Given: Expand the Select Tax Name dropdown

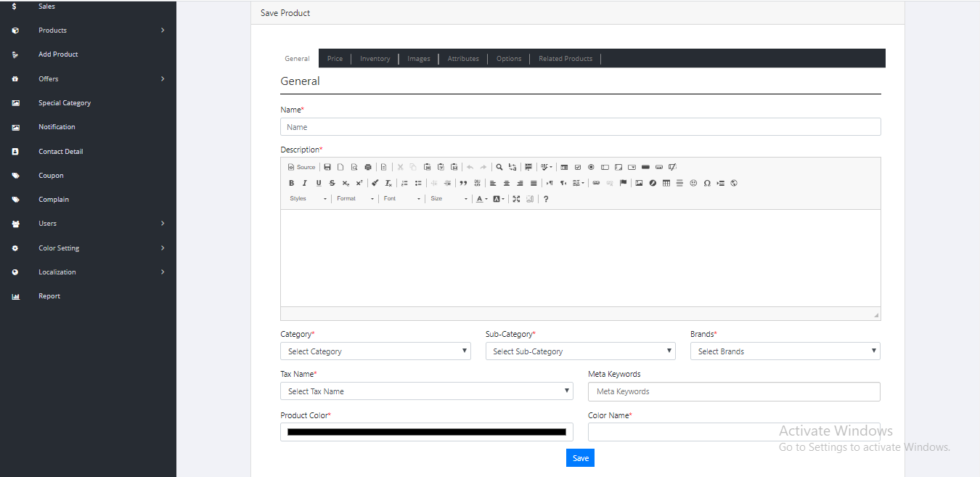Looking at the screenshot, I should (426, 391).
